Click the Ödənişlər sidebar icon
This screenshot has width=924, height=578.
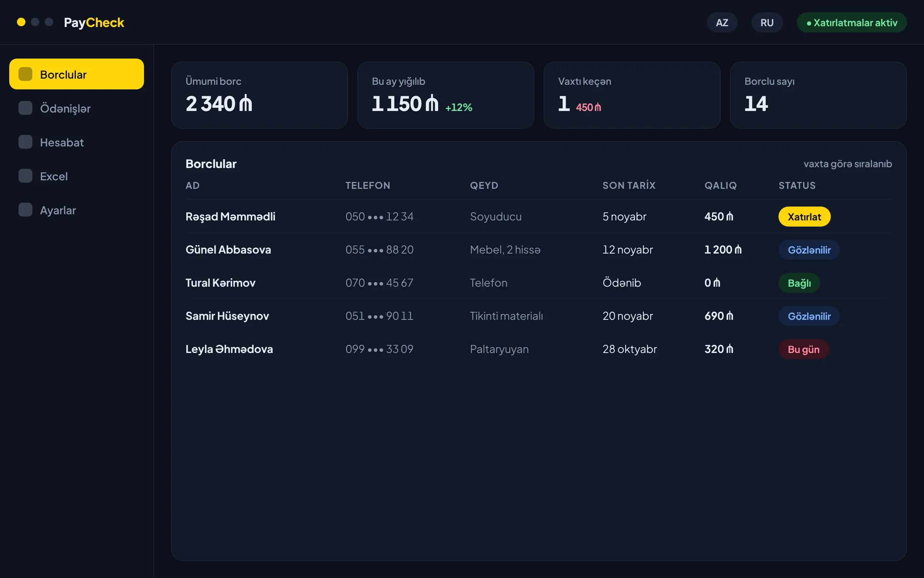(25, 108)
